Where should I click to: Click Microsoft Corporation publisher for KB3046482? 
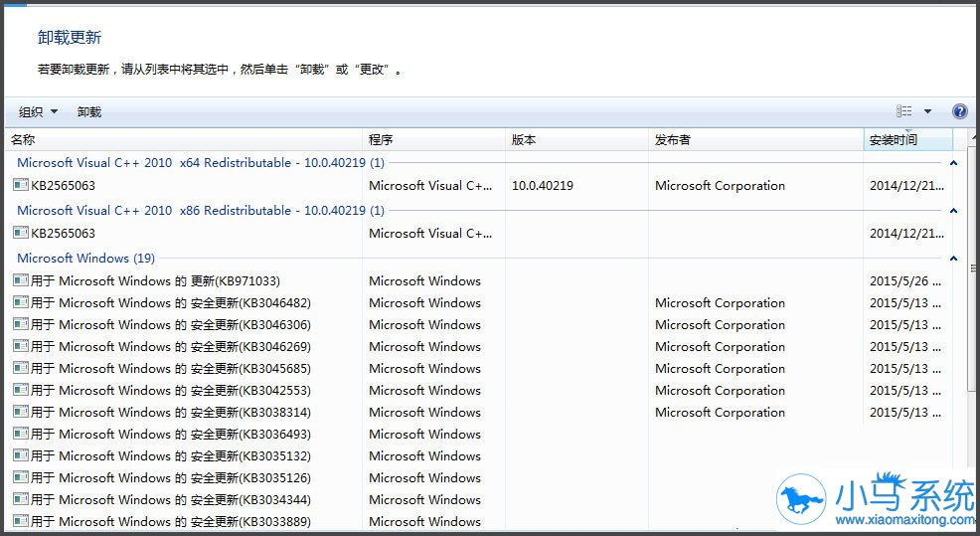(x=720, y=303)
